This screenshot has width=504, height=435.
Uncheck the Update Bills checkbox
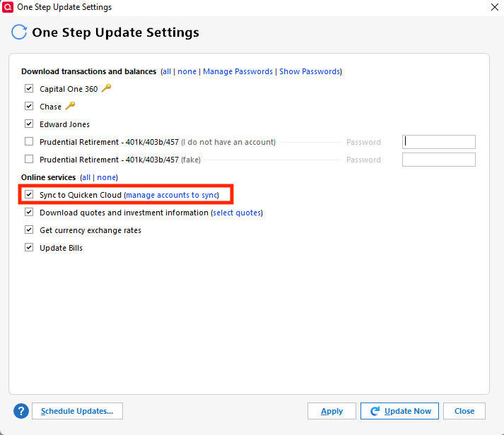[29, 247]
